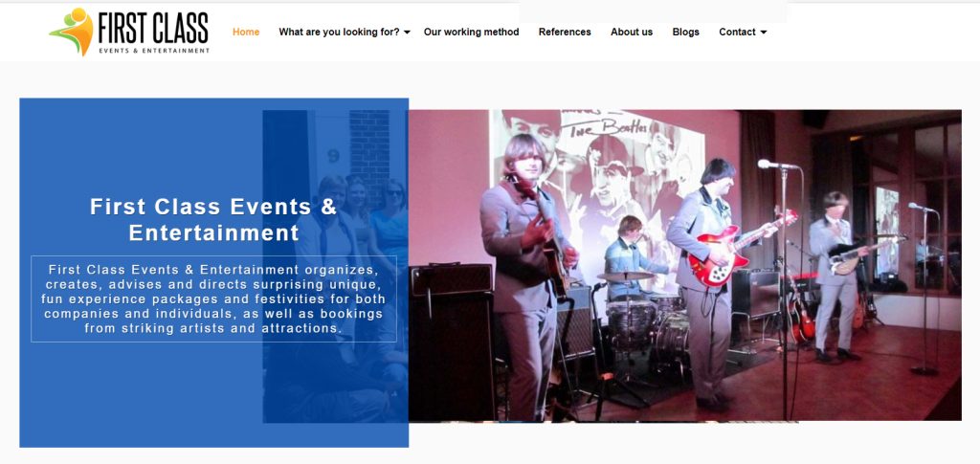Click the orange and green figure logo icon

71,32
